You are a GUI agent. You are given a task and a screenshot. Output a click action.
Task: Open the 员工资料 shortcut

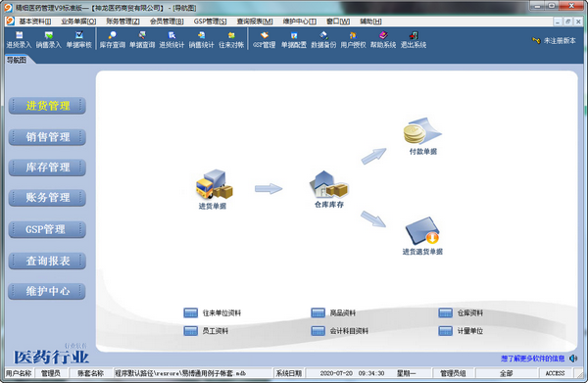tap(206, 331)
